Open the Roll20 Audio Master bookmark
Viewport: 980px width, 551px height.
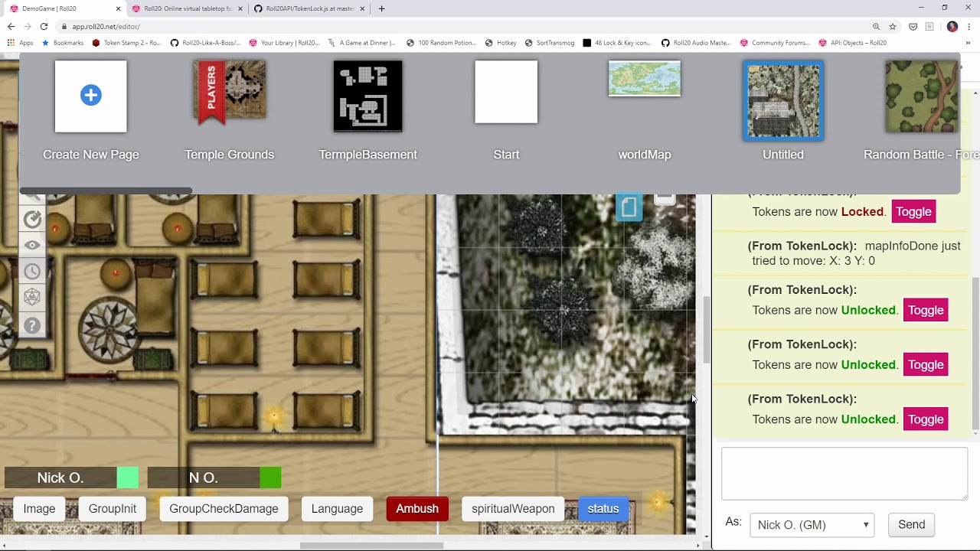tap(696, 43)
